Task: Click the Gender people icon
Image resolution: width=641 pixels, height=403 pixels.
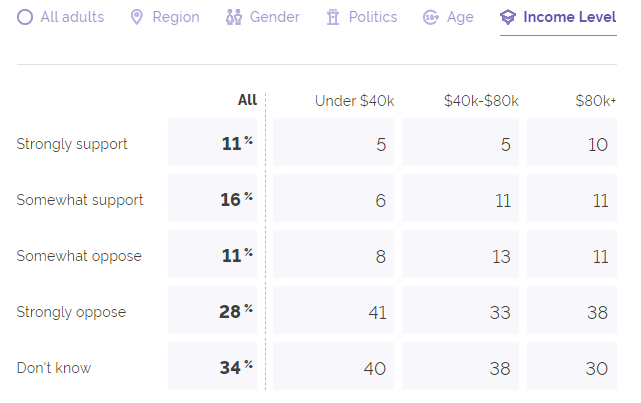Action: [234, 17]
